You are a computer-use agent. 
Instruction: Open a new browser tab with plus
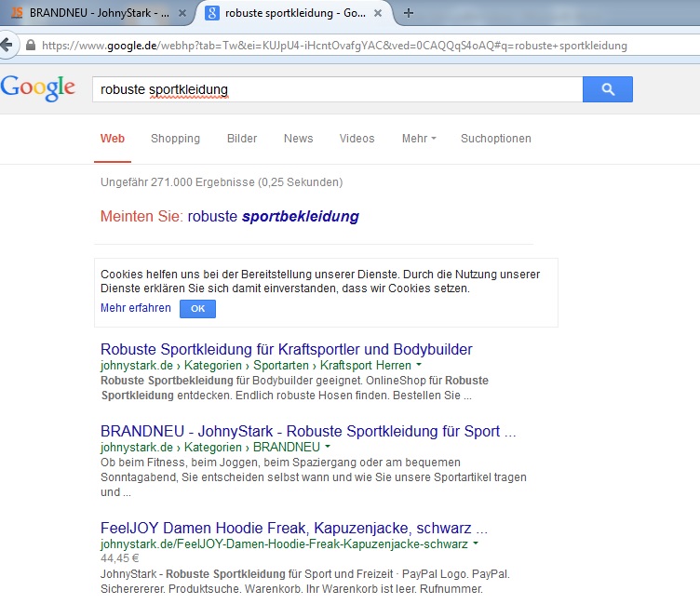coord(408,13)
